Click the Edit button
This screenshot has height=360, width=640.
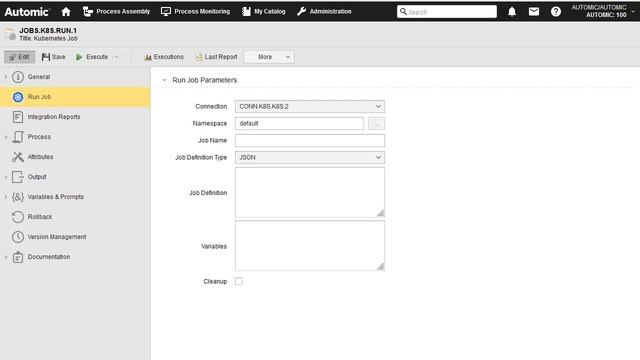pyautogui.click(x=20, y=57)
